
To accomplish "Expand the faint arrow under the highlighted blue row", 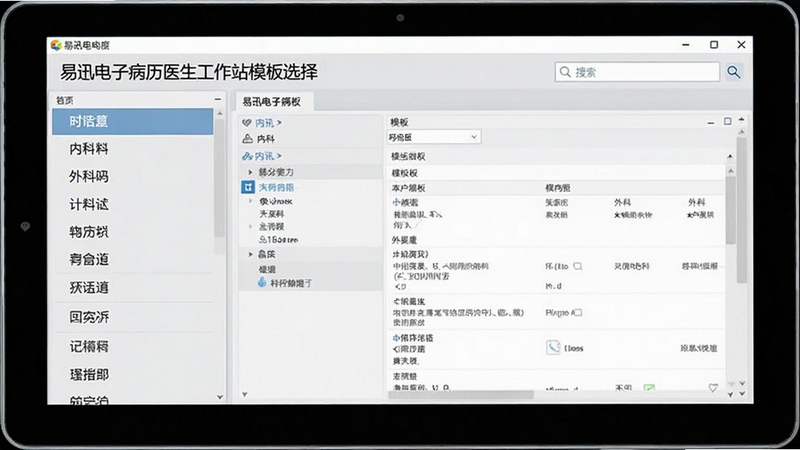I will coord(251,202).
